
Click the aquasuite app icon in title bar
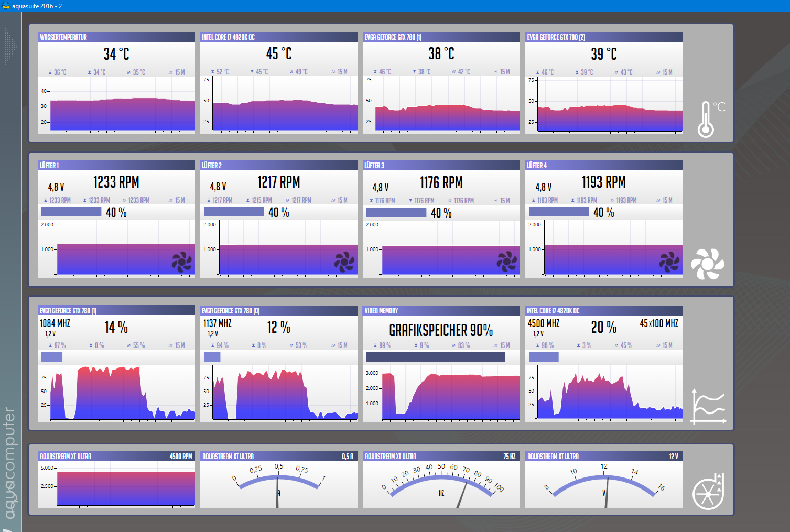click(x=6, y=6)
